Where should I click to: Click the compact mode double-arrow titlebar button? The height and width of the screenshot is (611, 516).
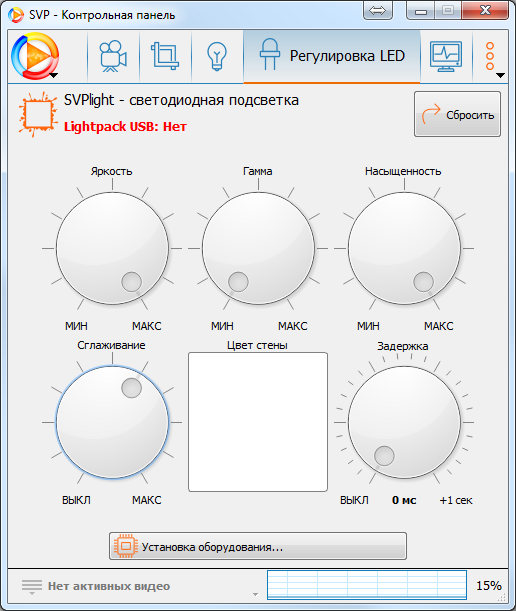pos(377,11)
